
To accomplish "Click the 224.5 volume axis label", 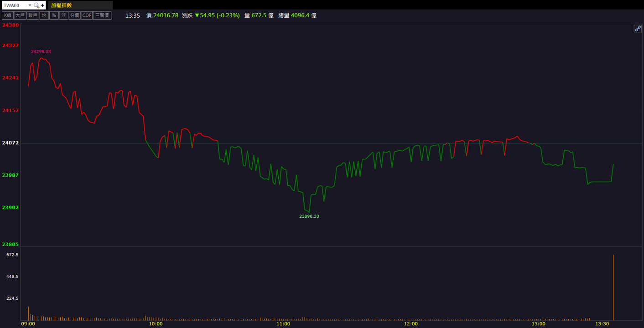I will (x=12, y=298).
